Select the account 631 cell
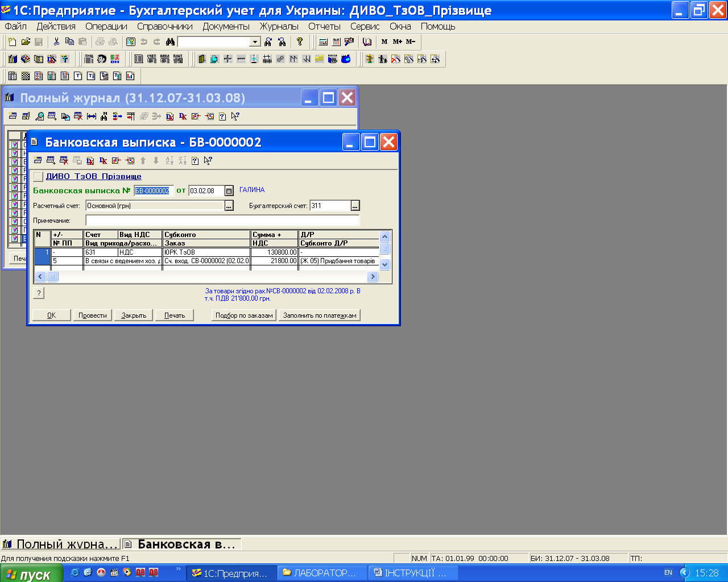This screenshot has width=728, height=582. click(x=100, y=252)
